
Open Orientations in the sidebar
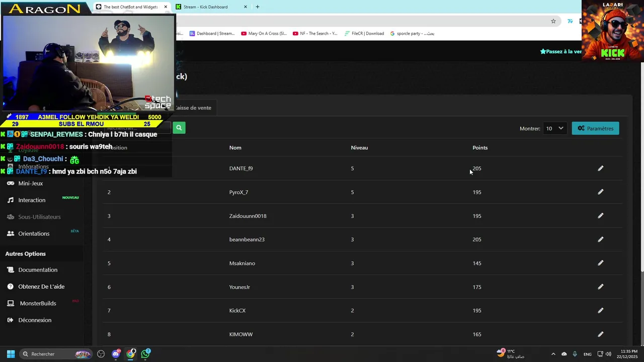coord(34,234)
